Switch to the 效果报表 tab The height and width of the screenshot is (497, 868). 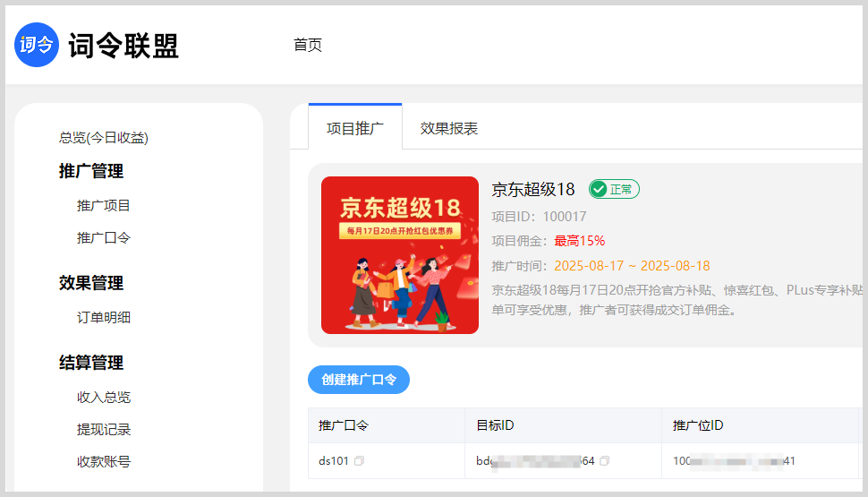pyautogui.click(x=449, y=128)
